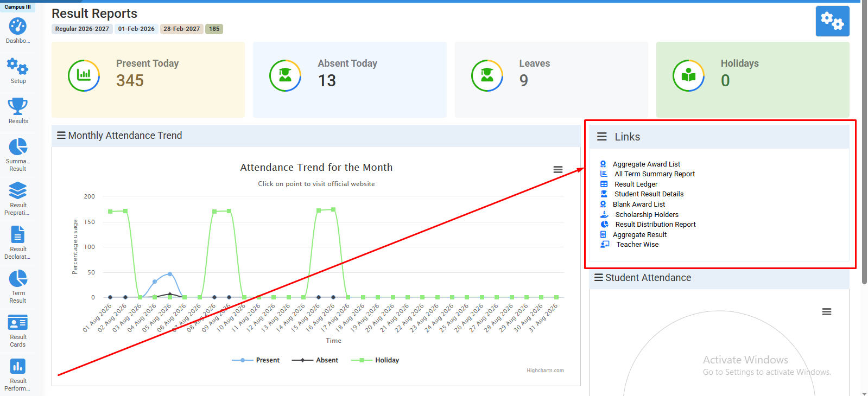Click the blue settings gears button
This screenshot has width=868, height=396.
832,21
